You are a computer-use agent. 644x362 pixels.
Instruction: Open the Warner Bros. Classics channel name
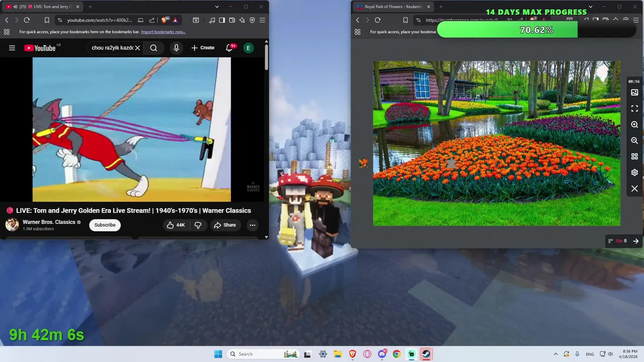pyautogui.click(x=49, y=222)
